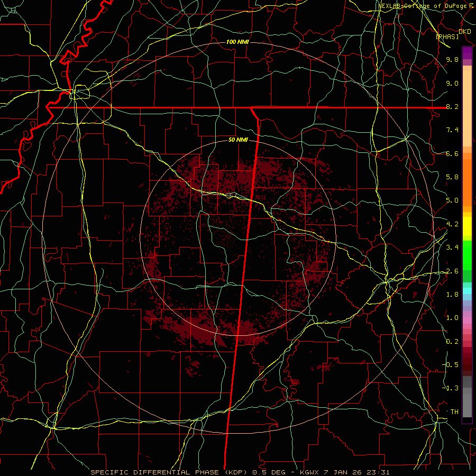Click the 5.8 legend value
Image resolution: width=476 pixels, height=476 pixels.
tap(452, 177)
